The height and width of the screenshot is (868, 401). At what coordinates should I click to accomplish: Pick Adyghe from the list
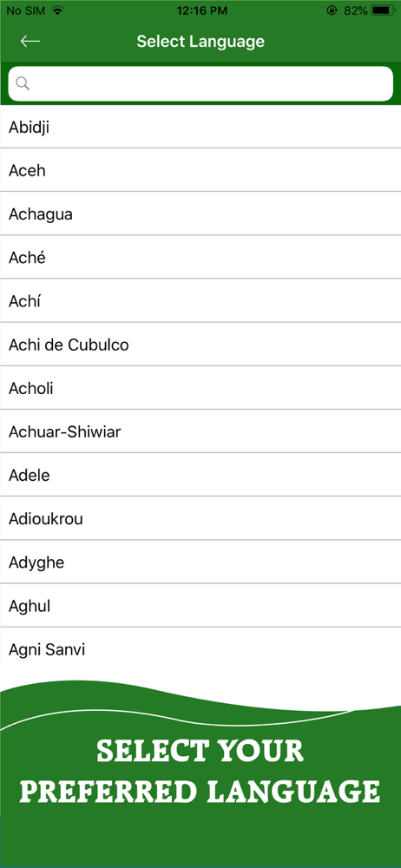(200, 562)
